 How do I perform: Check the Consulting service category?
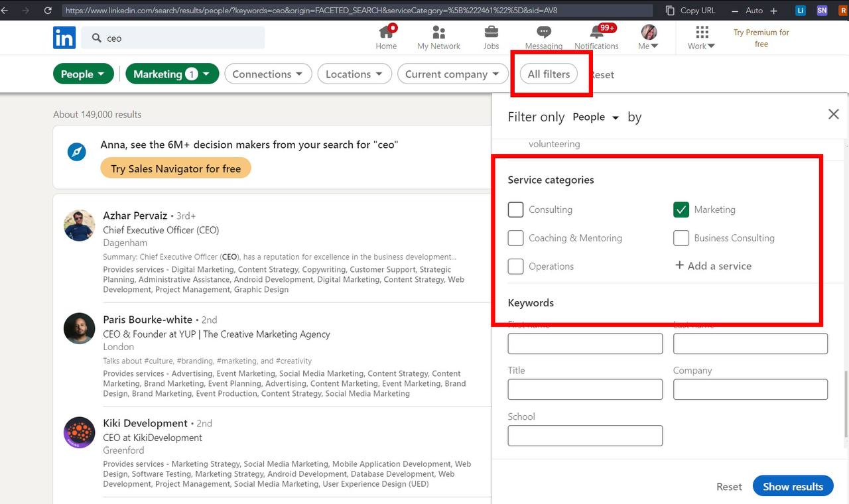[515, 210]
